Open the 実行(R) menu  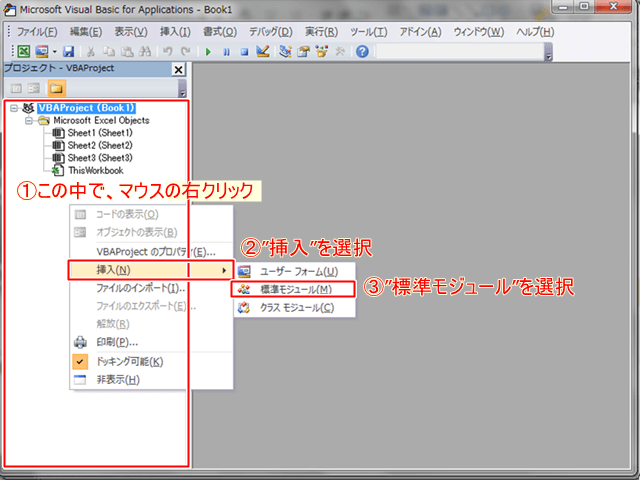(321, 32)
